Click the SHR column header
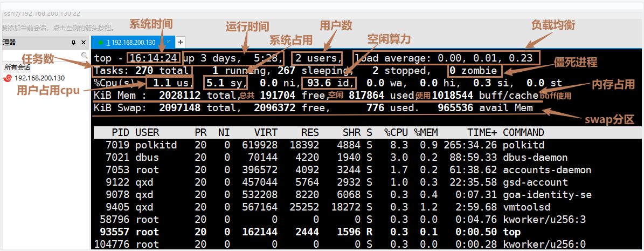 pos(351,132)
